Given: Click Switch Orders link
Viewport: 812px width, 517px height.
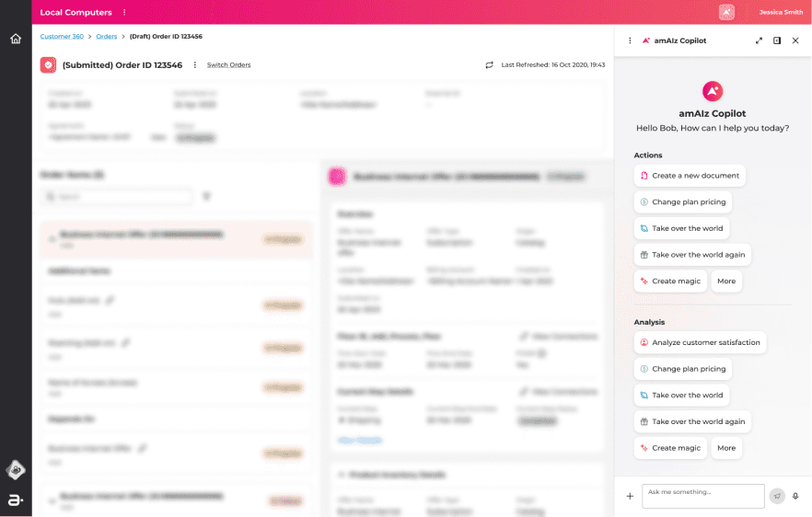Looking at the screenshot, I should 229,64.
